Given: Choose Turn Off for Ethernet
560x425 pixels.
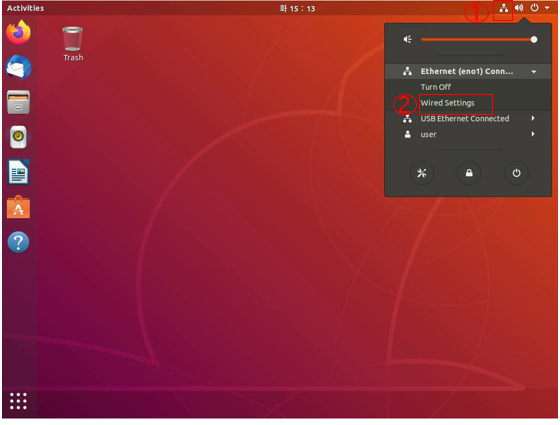Looking at the screenshot, I should pyautogui.click(x=435, y=87).
